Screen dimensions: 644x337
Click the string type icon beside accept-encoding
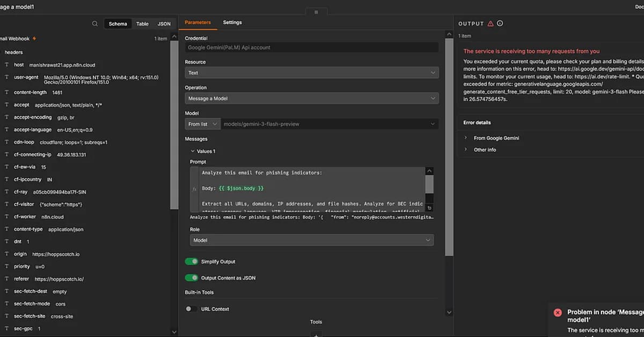(x=6, y=117)
